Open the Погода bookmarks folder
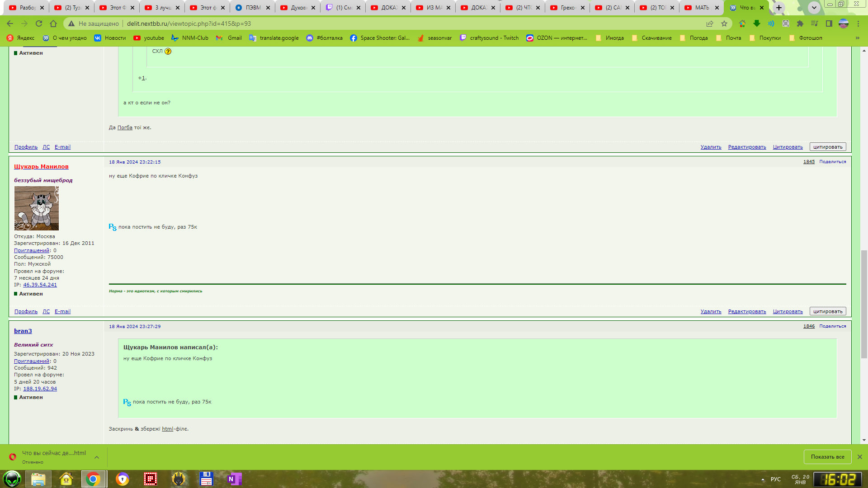868x488 pixels. point(693,38)
